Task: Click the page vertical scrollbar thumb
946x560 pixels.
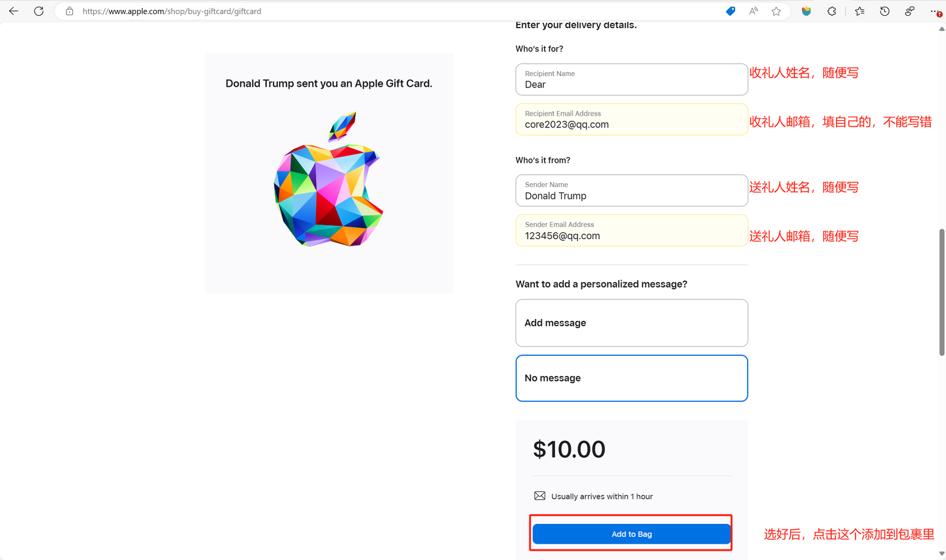Action: [x=941, y=293]
